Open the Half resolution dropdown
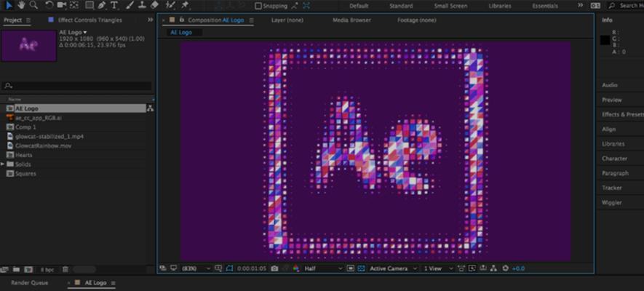 [x=323, y=268]
